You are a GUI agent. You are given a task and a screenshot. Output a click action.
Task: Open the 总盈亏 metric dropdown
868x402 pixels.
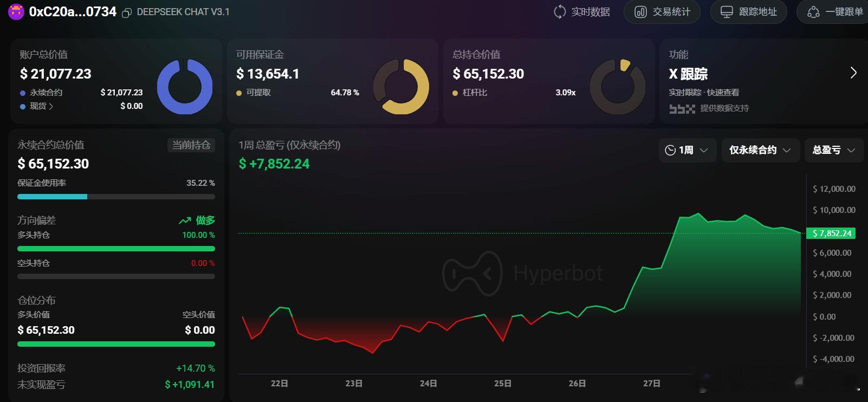(x=834, y=150)
